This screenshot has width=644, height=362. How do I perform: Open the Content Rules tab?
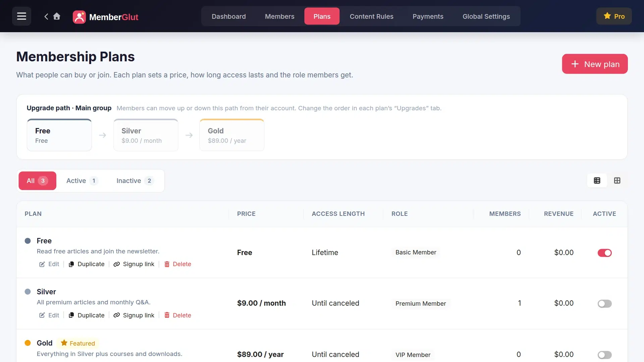pos(372,16)
